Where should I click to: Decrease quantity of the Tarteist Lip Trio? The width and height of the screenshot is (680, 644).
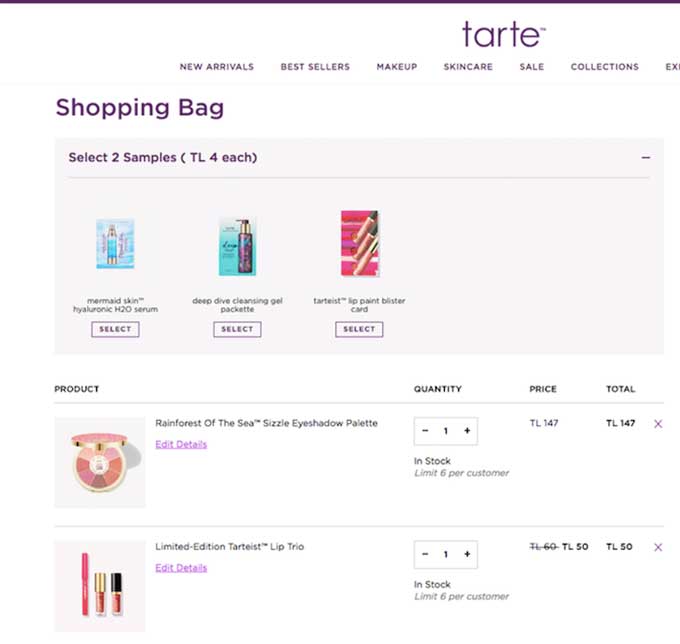click(425, 554)
